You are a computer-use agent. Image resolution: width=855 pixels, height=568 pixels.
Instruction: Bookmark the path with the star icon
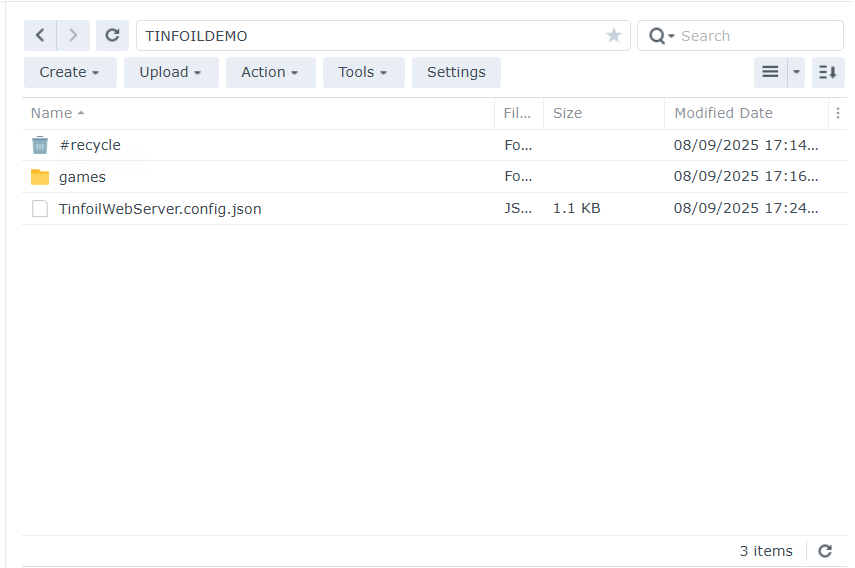[x=614, y=36]
